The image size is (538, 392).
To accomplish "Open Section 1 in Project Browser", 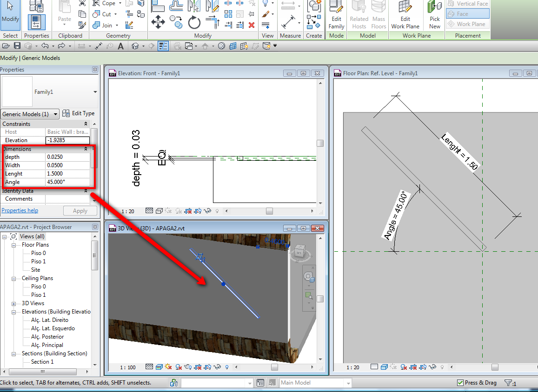I will [x=42, y=362].
